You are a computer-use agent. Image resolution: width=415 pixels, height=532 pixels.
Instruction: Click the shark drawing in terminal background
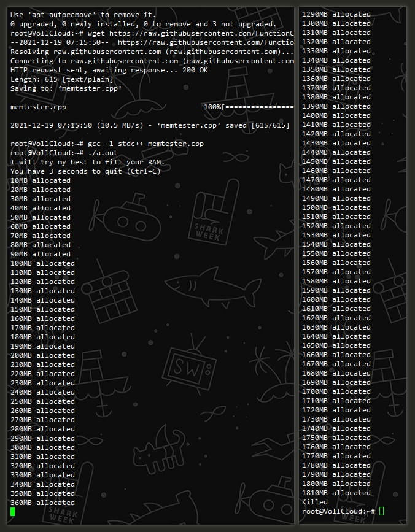click(212, 287)
